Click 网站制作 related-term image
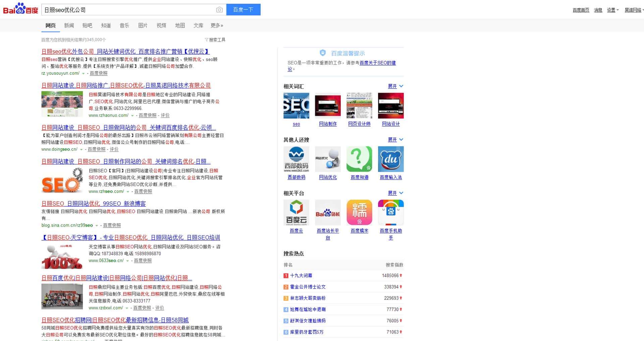The width and height of the screenshot is (644, 341). [328, 106]
